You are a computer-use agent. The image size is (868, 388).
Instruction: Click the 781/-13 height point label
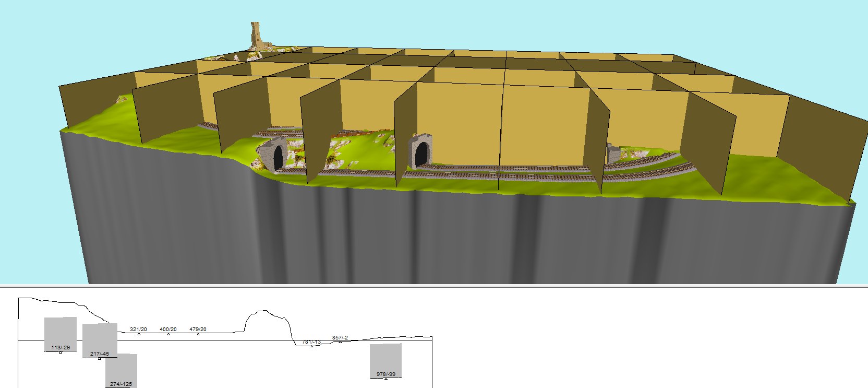pyautogui.click(x=311, y=342)
